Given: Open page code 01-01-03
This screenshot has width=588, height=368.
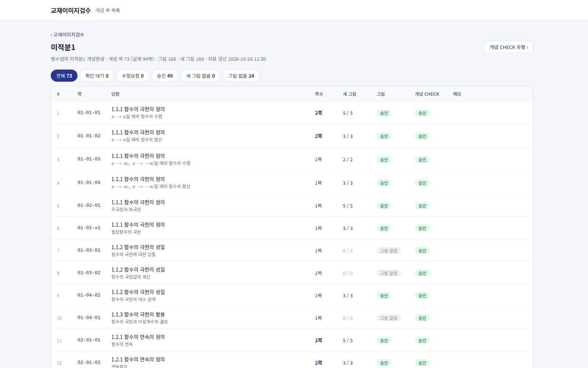Looking at the screenshot, I should pyautogui.click(x=89, y=159).
